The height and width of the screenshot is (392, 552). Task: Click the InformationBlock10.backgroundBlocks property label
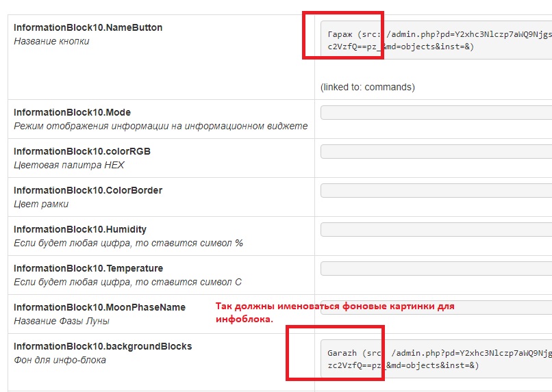coord(103,346)
